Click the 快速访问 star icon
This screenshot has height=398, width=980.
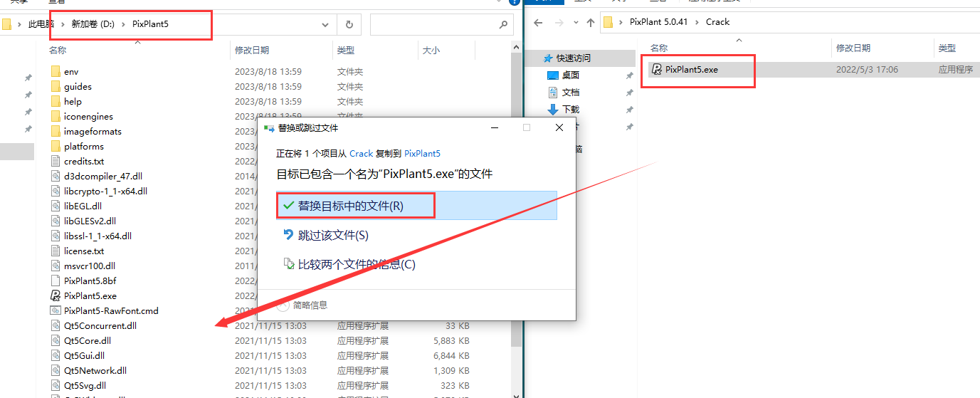[x=547, y=58]
